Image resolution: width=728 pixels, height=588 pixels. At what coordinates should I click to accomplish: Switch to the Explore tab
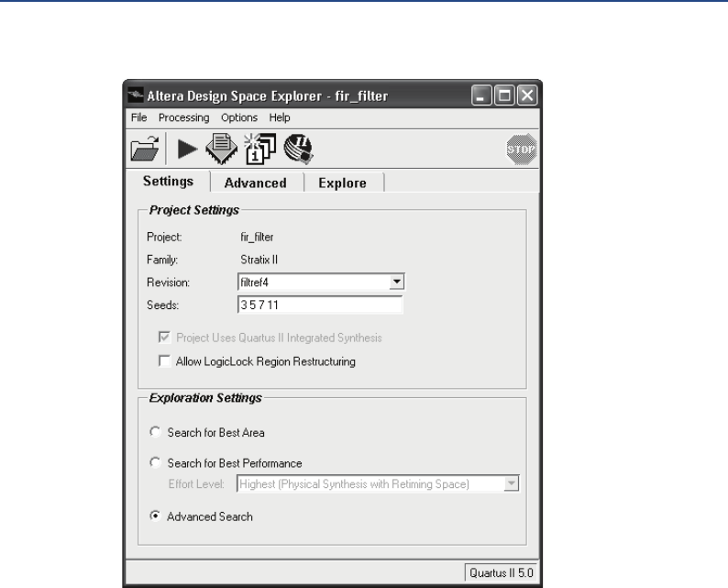tap(342, 183)
